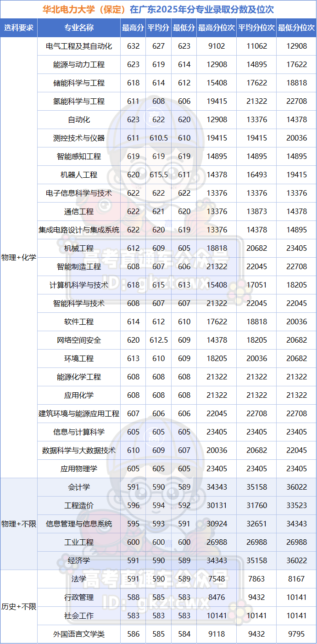Viewport: 317px width, 644px height.
Task: Click the 机械工程 major name
Action: click(x=79, y=248)
